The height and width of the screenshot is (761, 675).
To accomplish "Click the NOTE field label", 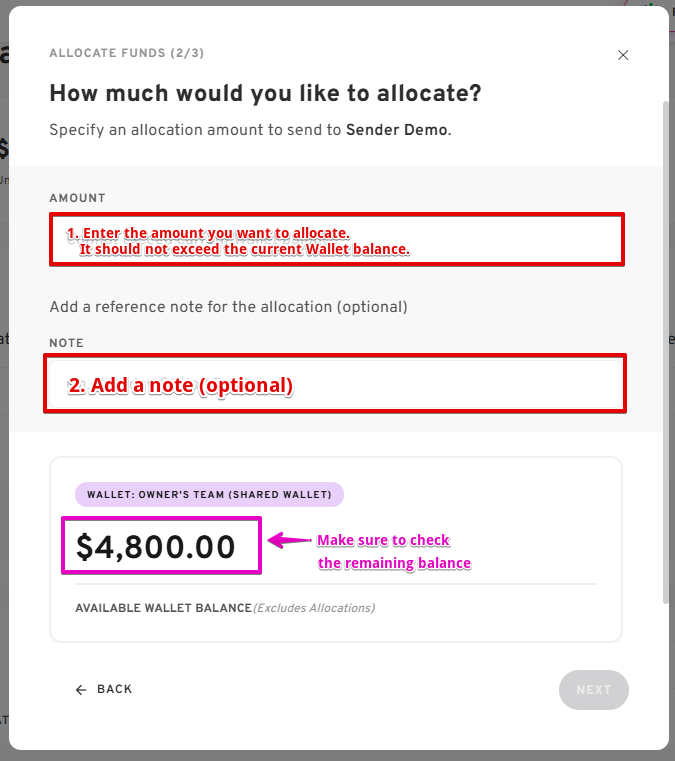I will click(x=66, y=343).
